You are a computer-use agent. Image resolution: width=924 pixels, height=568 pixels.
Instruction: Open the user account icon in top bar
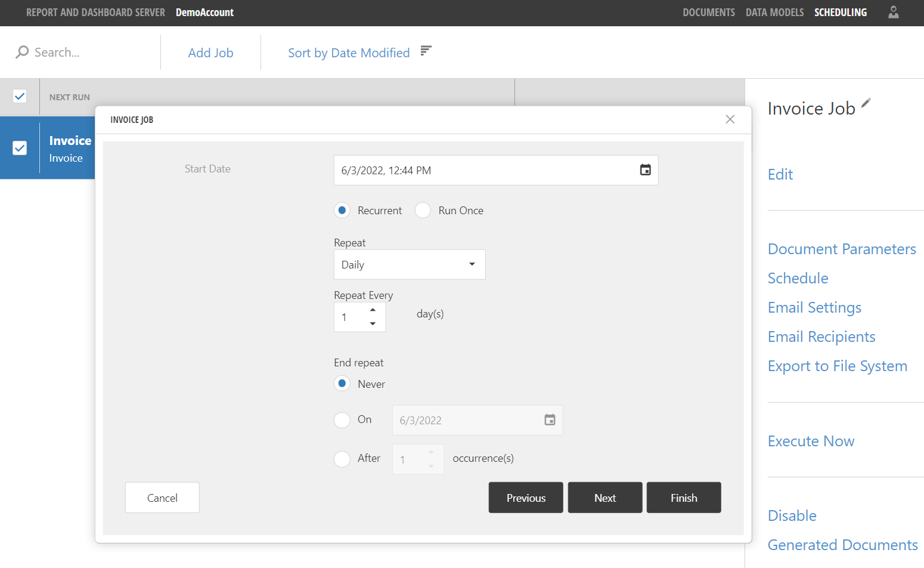(893, 12)
